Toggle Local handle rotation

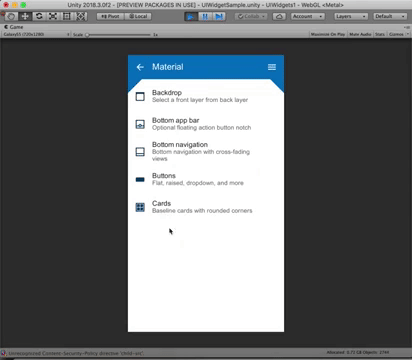[x=138, y=16]
